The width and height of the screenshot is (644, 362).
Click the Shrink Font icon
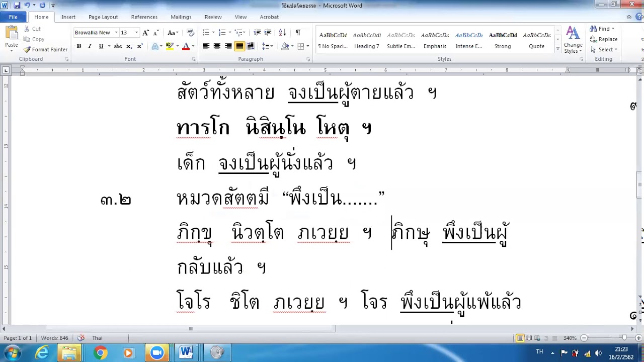pyautogui.click(x=156, y=33)
